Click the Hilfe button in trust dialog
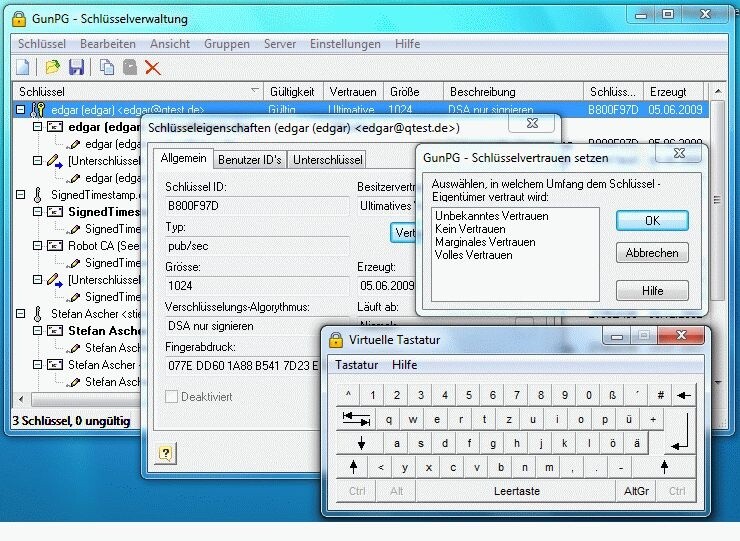 (x=652, y=291)
